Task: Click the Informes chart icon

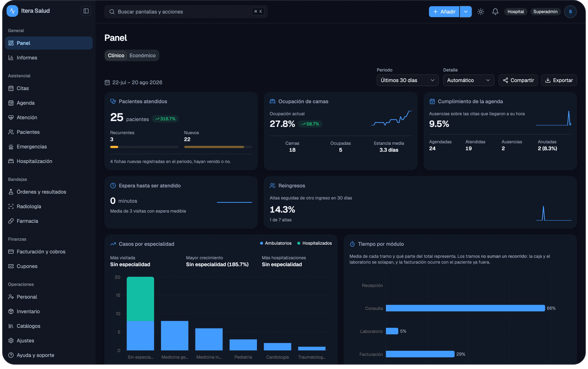Action: (11, 58)
